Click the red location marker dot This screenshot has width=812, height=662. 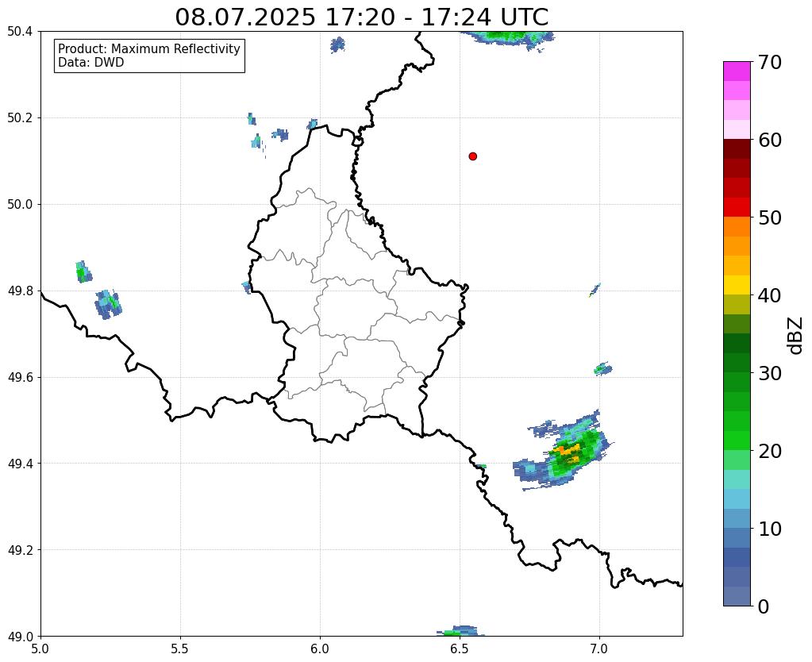472,156
